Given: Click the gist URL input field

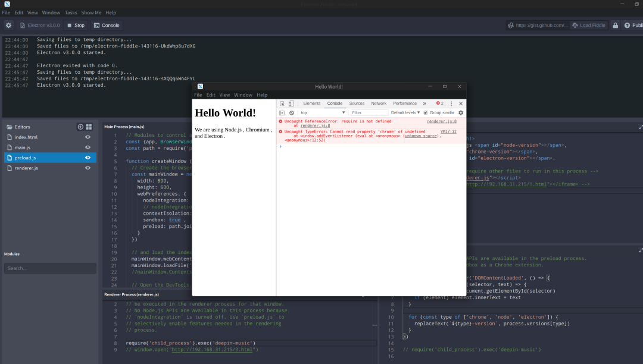Looking at the screenshot, I should (538, 26).
